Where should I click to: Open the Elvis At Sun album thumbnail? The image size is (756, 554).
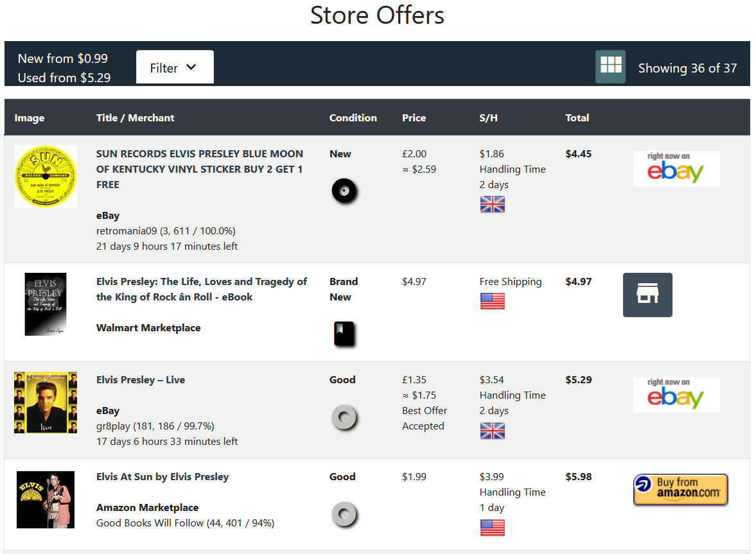point(46,499)
